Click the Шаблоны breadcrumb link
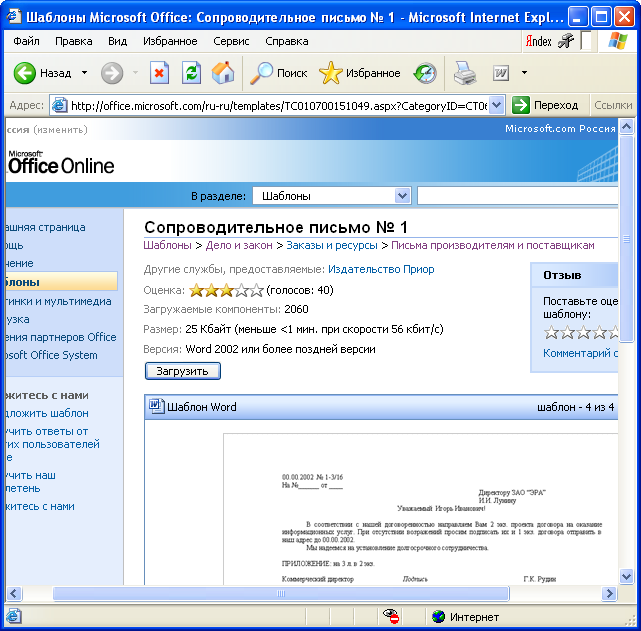 [167, 245]
